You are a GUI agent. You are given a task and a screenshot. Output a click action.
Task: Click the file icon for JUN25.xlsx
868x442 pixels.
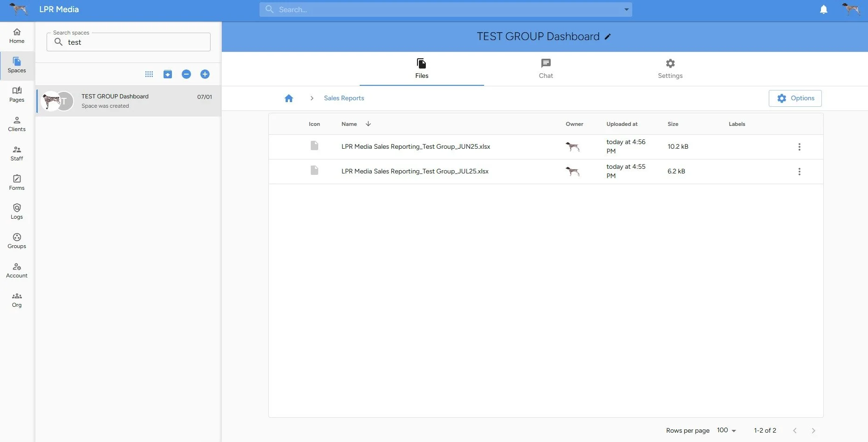(314, 146)
